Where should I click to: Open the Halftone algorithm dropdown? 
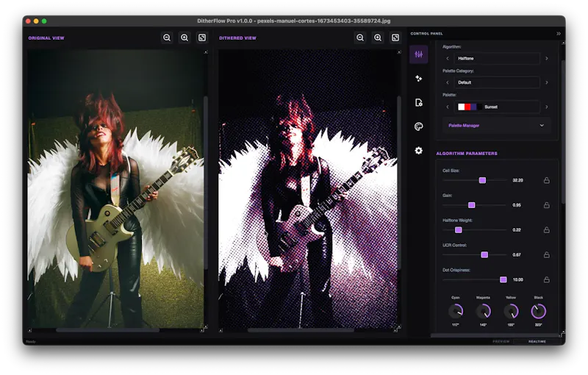497,59
